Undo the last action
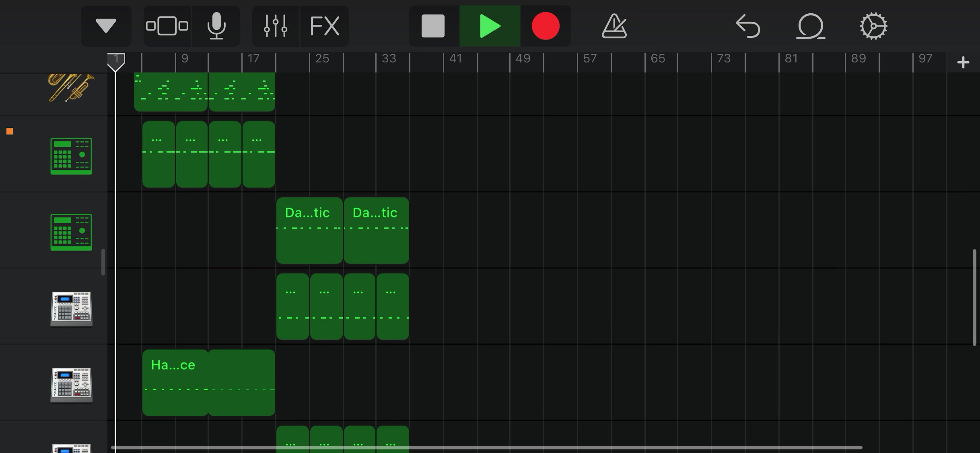980x453 pixels. [x=748, y=26]
